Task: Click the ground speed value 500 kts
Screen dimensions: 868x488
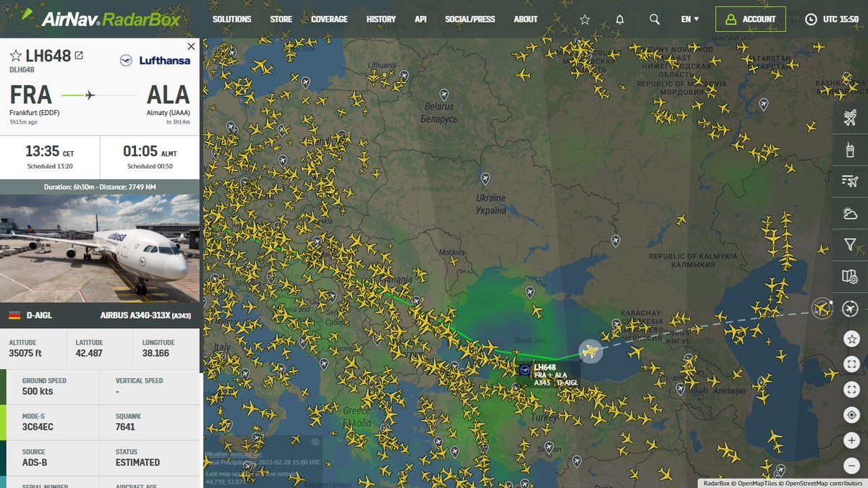Action: tap(38, 391)
